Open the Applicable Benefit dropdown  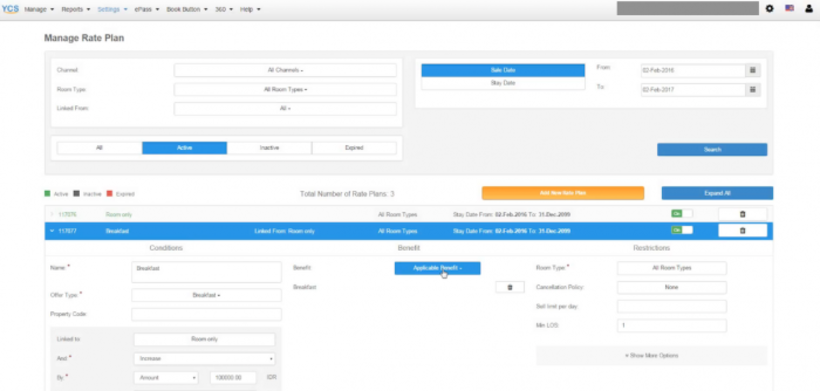(437, 268)
